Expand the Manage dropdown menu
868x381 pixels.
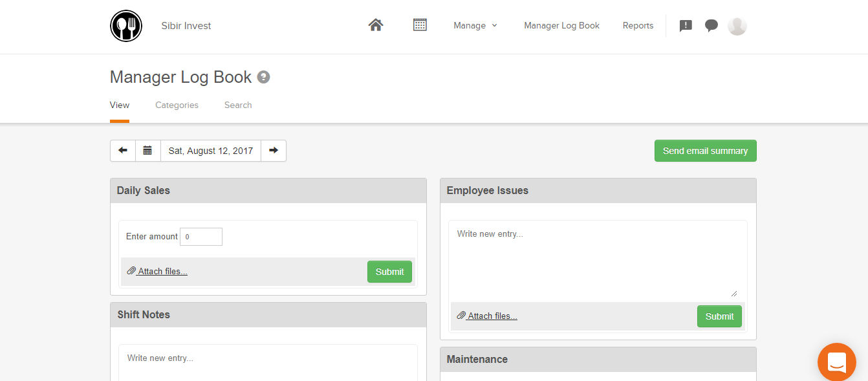pyautogui.click(x=475, y=26)
